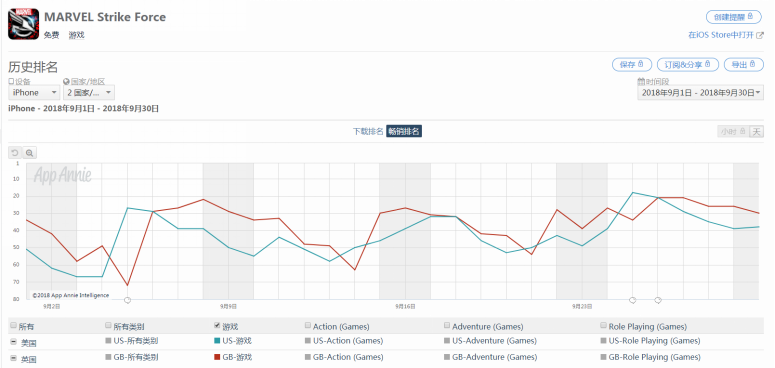Click the magnifier zoom icon above chart
The image size is (775, 368).
(x=30, y=153)
